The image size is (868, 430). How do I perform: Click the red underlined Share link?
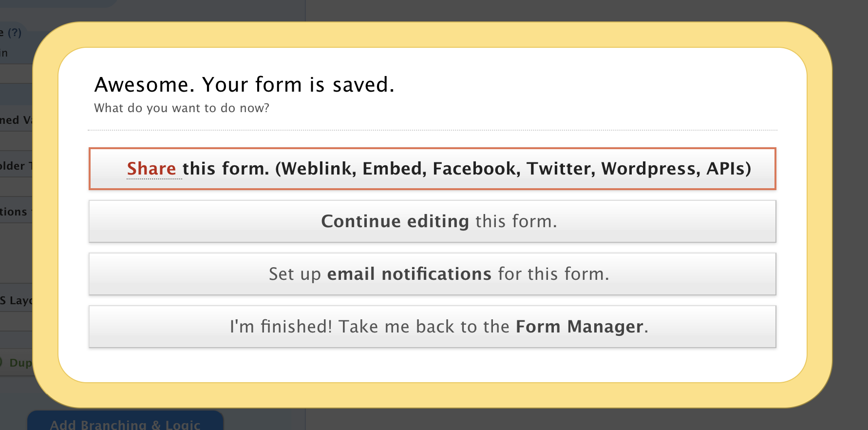point(151,169)
